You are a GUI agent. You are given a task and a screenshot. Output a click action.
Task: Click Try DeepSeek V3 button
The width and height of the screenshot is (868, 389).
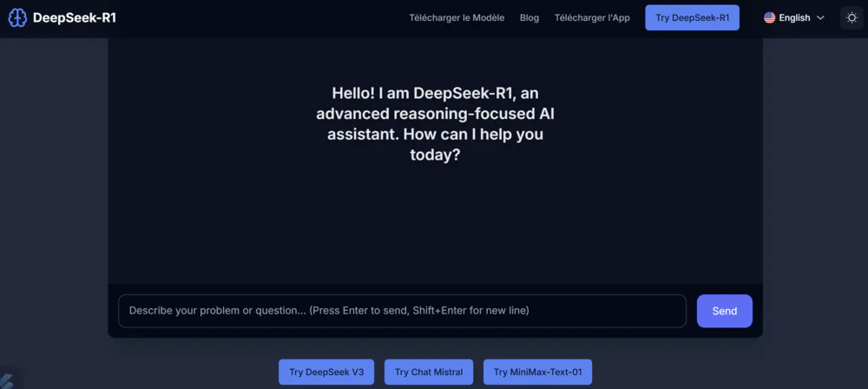326,372
